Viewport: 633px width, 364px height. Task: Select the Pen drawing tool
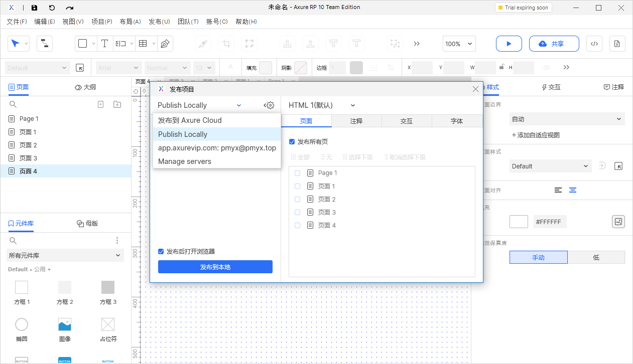(165, 44)
